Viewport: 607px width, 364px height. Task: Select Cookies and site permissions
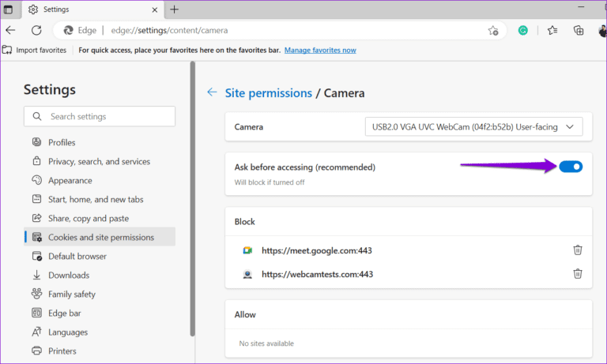[x=100, y=237]
